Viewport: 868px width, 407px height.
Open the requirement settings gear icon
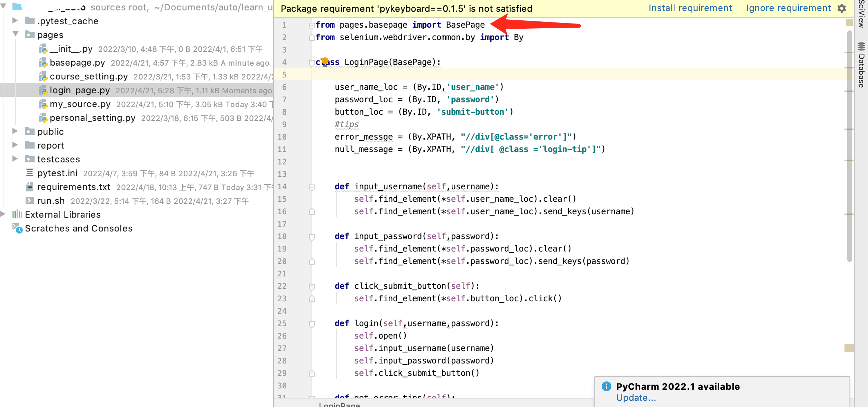point(842,8)
